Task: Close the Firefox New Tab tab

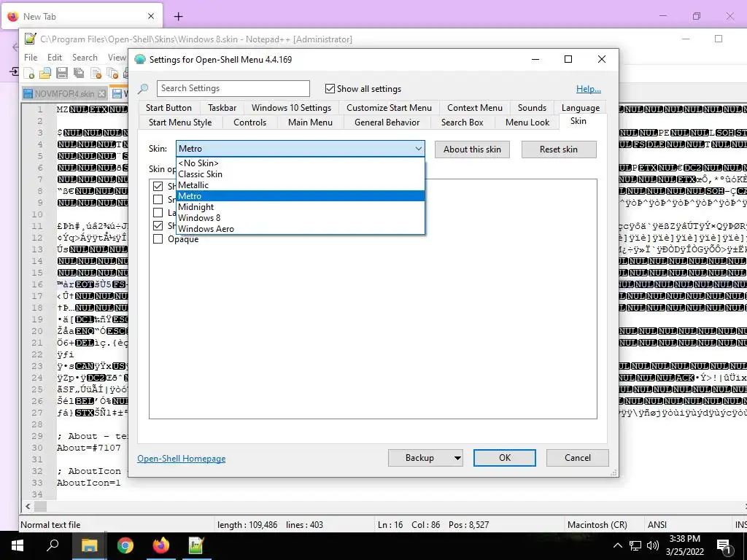Action: 151,16
